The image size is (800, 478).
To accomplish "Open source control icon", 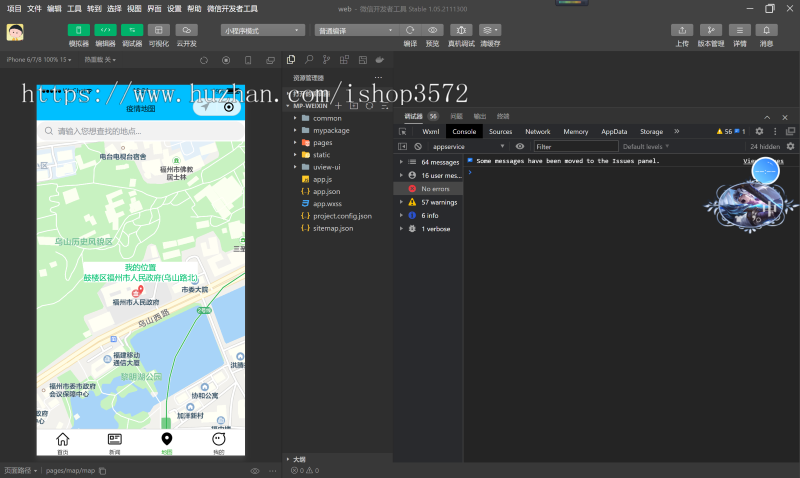I will pyautogui.click(x=327, y=60).
